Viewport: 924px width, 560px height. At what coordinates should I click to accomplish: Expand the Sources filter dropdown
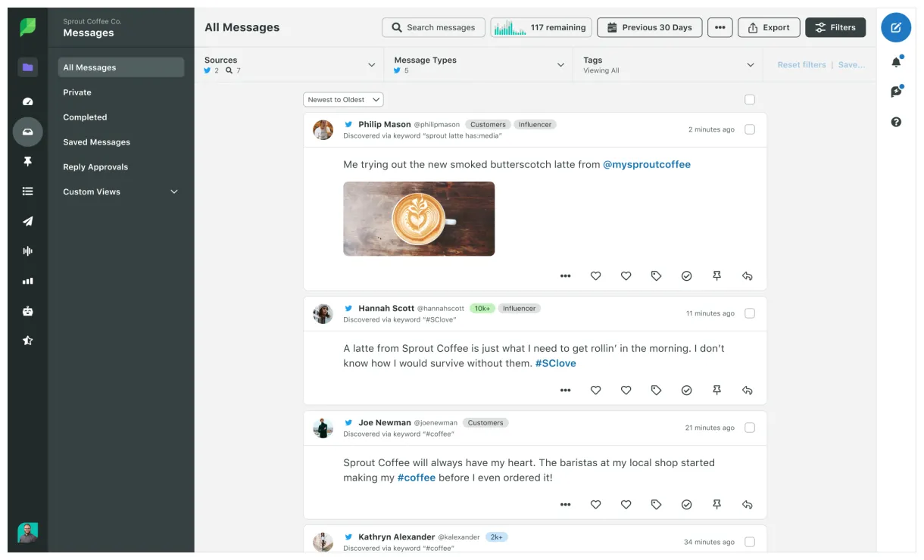tap(371, 64)
